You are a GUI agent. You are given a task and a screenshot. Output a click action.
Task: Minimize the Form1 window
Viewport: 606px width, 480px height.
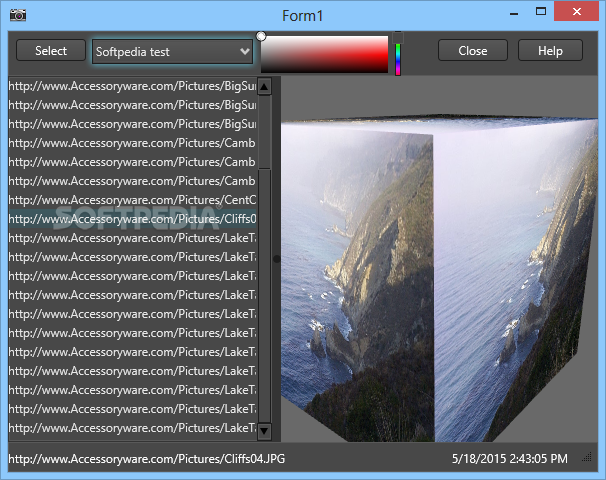pyautogui.click(x=514, y=14)
